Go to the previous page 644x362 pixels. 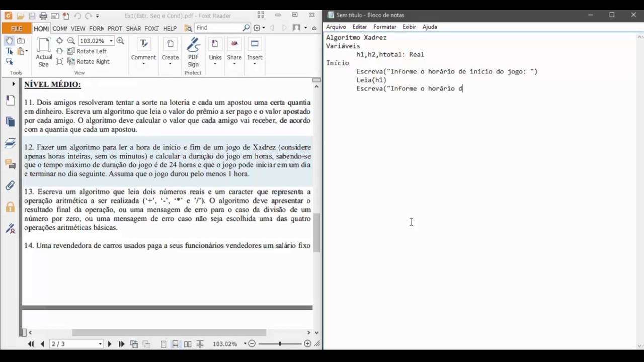[42, 344]
